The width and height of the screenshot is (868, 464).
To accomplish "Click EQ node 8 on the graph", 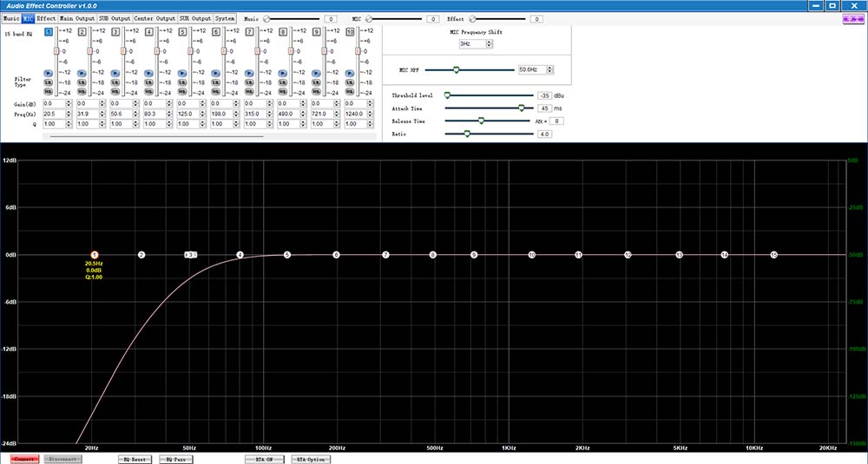I will click(433, 255).
